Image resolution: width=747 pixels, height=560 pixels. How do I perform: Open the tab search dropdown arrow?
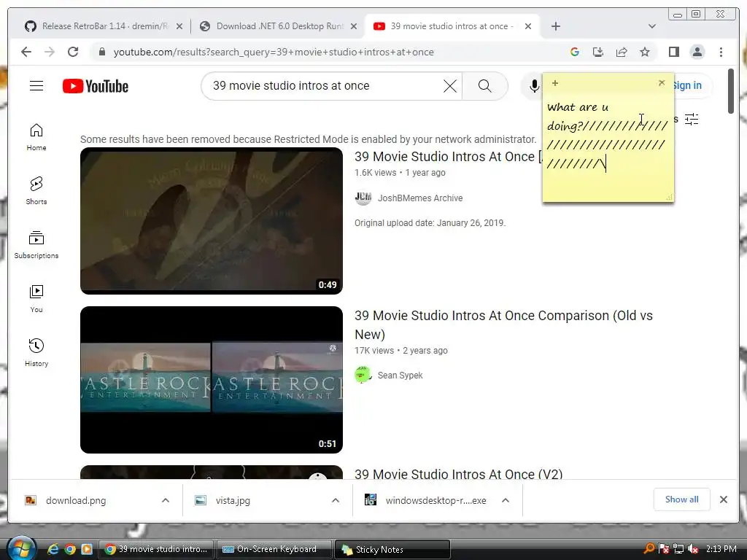tap(651, 26)
